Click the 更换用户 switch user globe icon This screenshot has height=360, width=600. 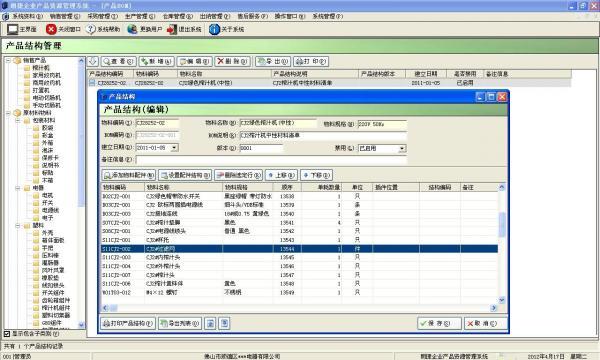132,29
